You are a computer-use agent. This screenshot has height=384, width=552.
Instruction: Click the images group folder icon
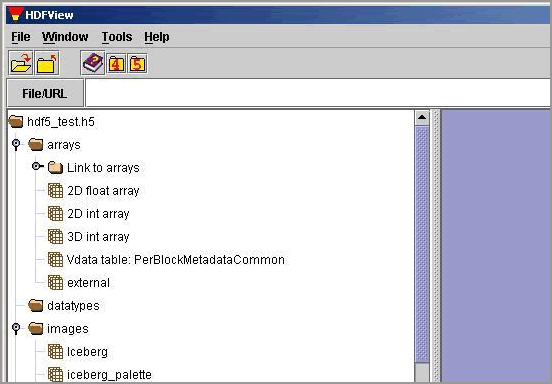(36, 329)
